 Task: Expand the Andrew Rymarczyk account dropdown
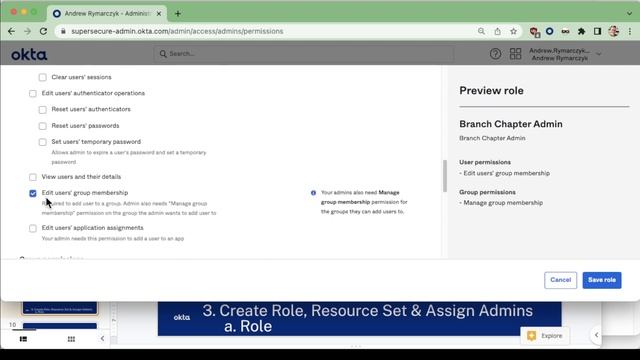(x=599, y=54)
